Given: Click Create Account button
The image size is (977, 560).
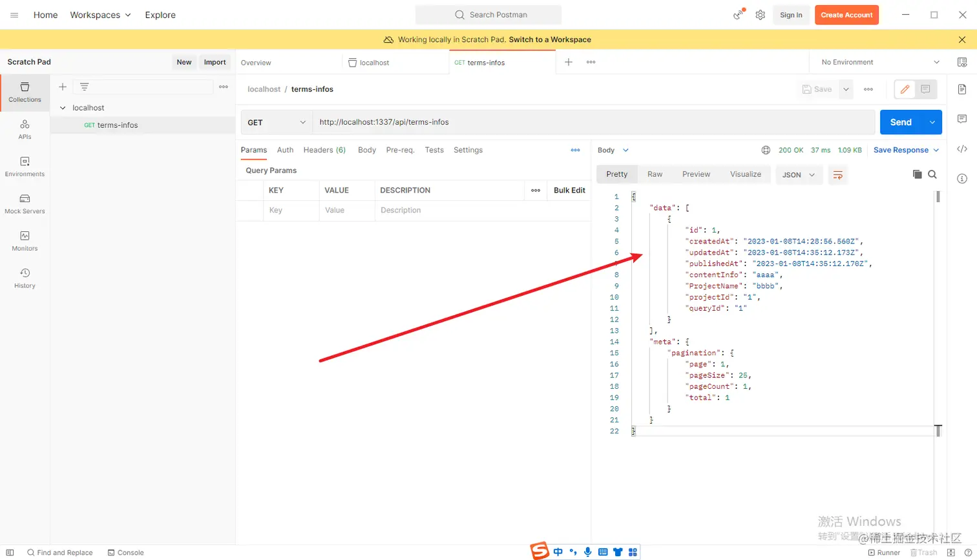Looking at the screenshot, I should 846,15.
